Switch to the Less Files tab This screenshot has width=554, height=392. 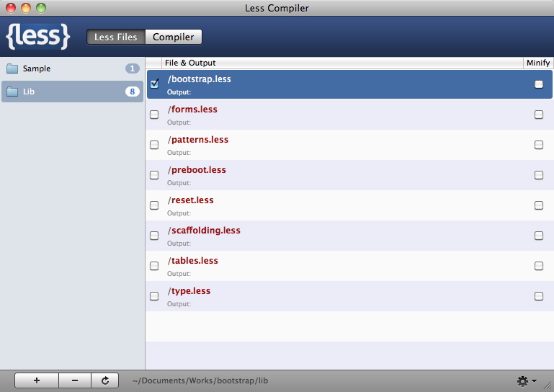(115, 37)
